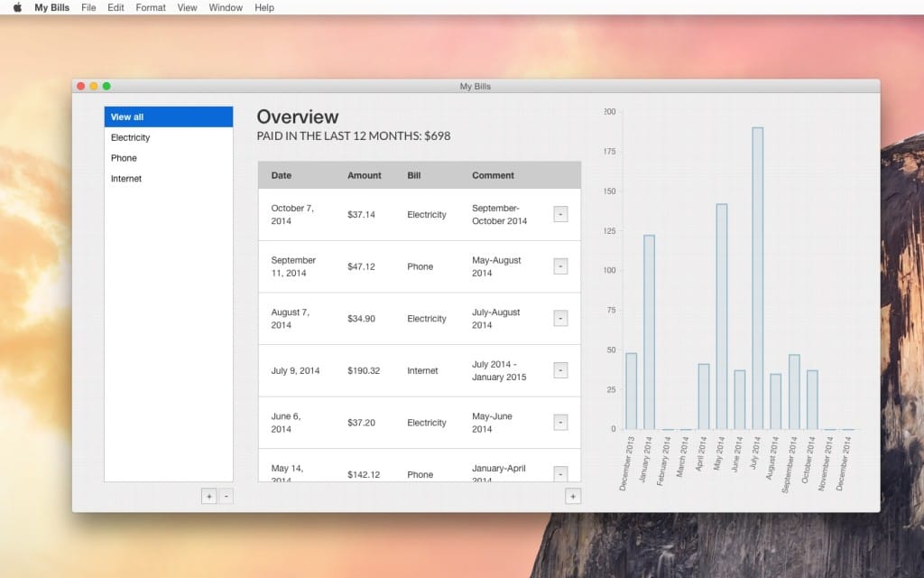Select View all in the sidebar
The height and width of the screenshot is (578, 924).
169,117
